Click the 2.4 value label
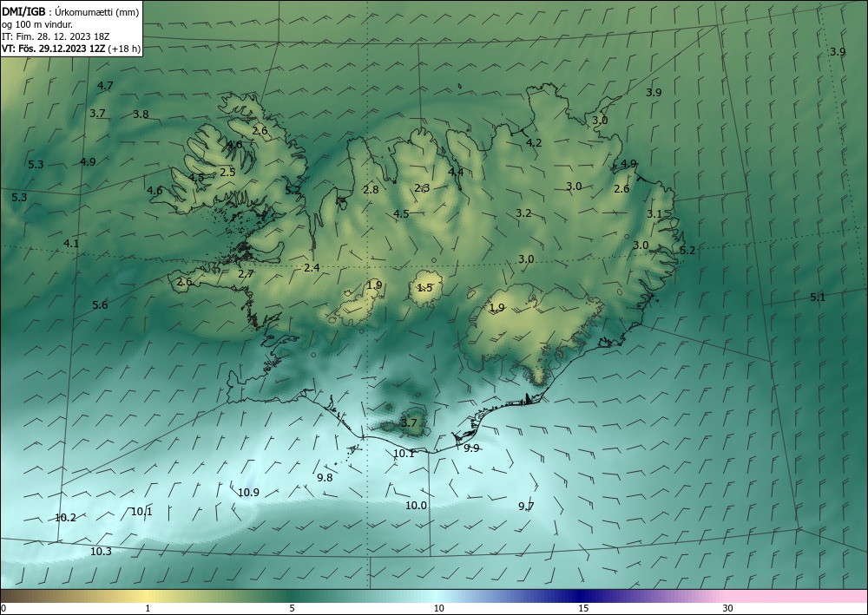The image size is (868, 615). pyautogui.click(x=312, y=268)
